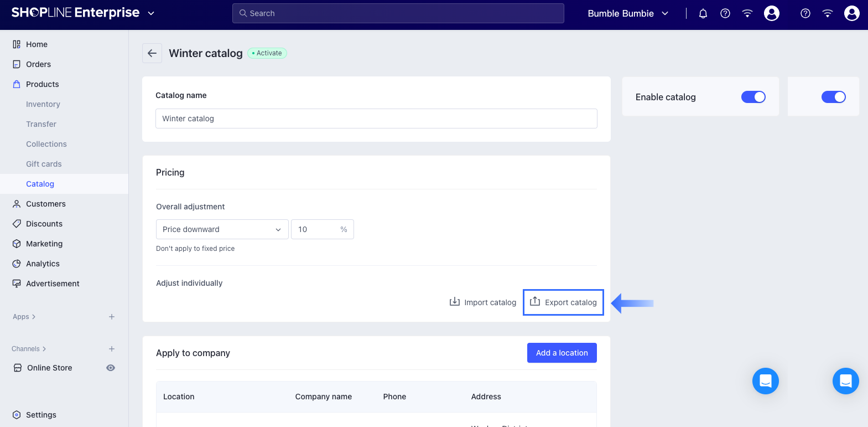Open Orders in the sidebar
This screenshot has height=427, width=868.
[38, 64]
